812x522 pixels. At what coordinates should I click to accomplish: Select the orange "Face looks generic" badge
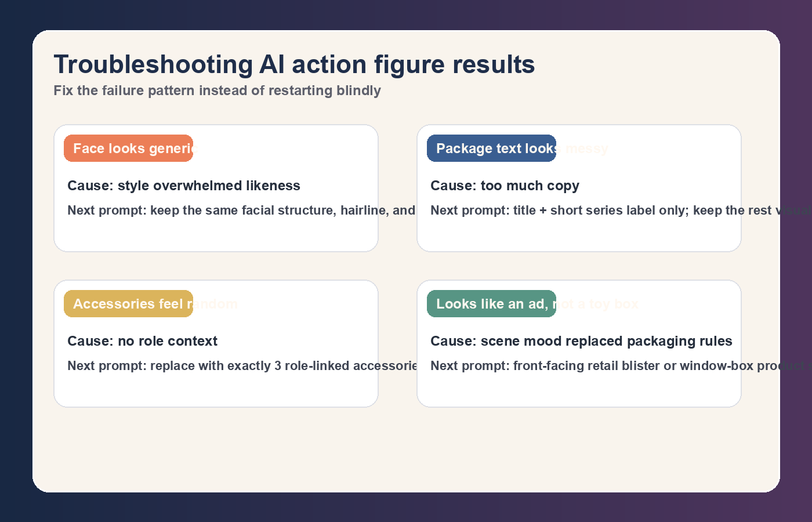pos(128,148)
